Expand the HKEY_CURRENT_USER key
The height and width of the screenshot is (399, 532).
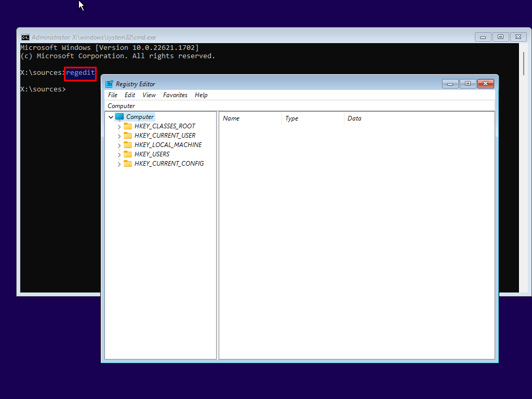tap(119, 136)
